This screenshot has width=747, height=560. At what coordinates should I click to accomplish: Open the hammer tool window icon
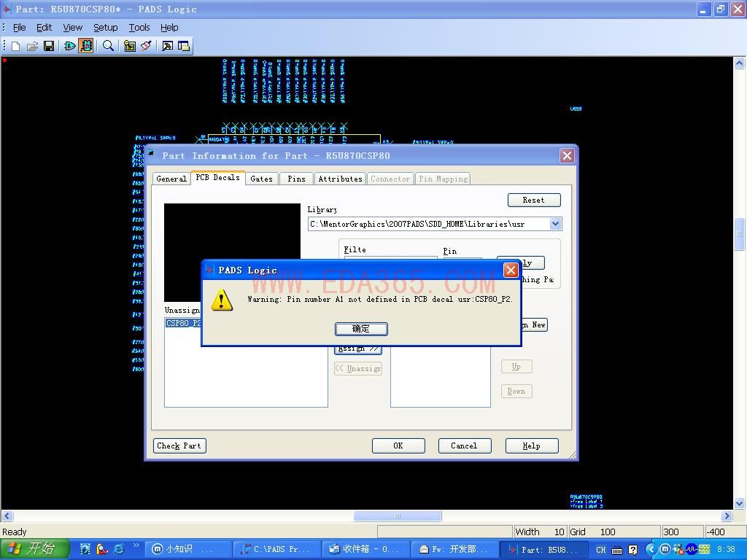point(167,46)
